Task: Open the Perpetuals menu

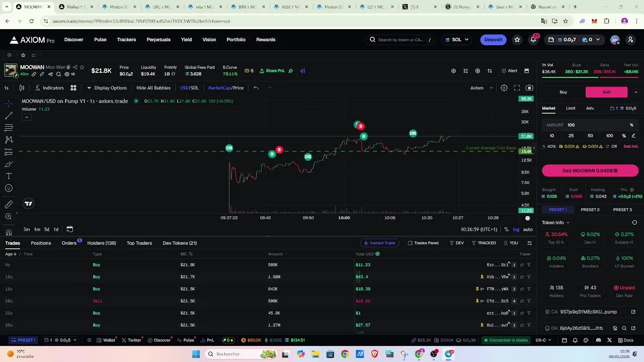Action: (158, 40)
